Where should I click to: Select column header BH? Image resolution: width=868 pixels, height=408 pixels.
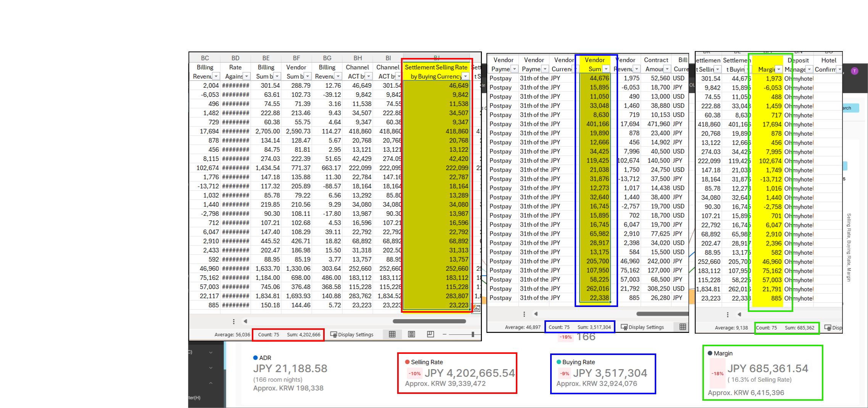point(358,58)
